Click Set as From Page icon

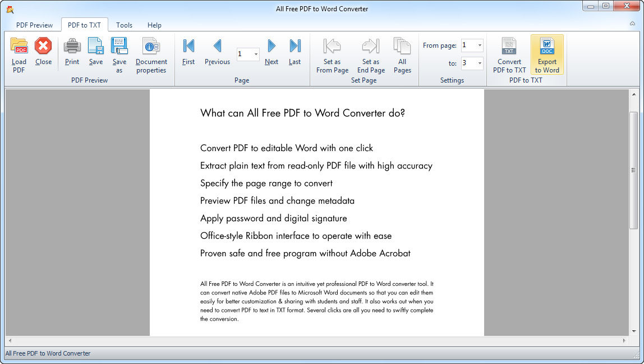point(332,46)
